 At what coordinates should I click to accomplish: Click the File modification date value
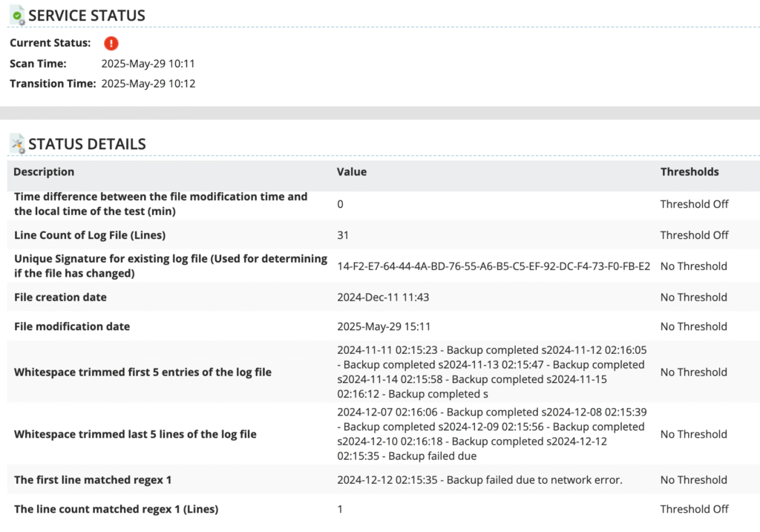click(x=383, y=326)
